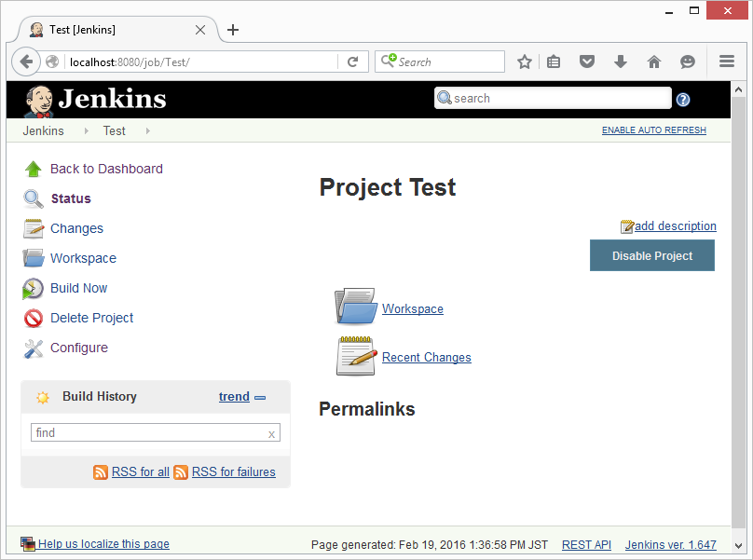The height and width of the screenshot is (560, 753).
Task: Open the Workspace link in main panel
Action: tap(413, 308)
